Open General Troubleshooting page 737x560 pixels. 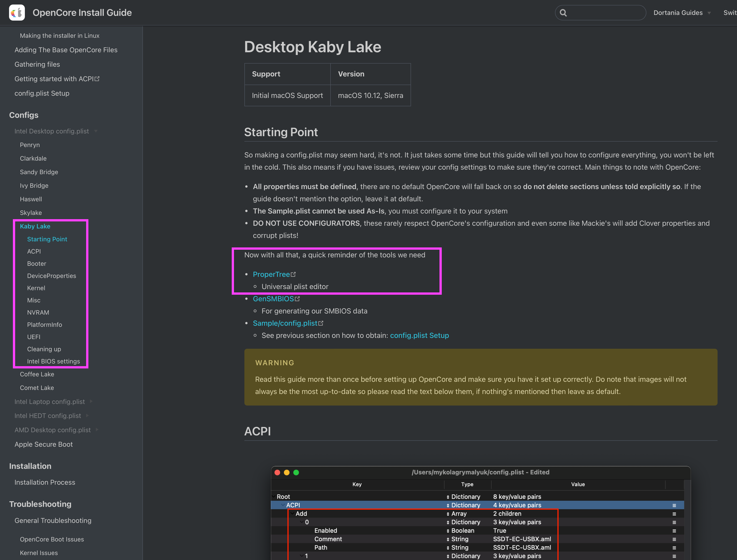(53, 520)
